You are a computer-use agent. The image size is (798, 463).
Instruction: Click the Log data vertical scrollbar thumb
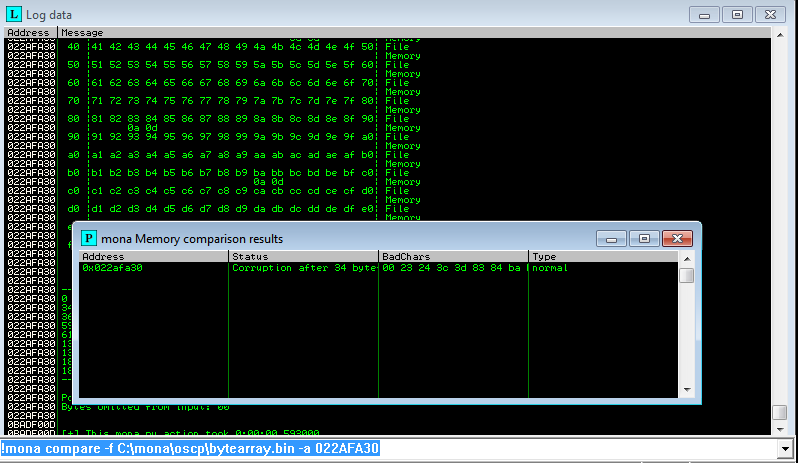[x=780, y=412]
